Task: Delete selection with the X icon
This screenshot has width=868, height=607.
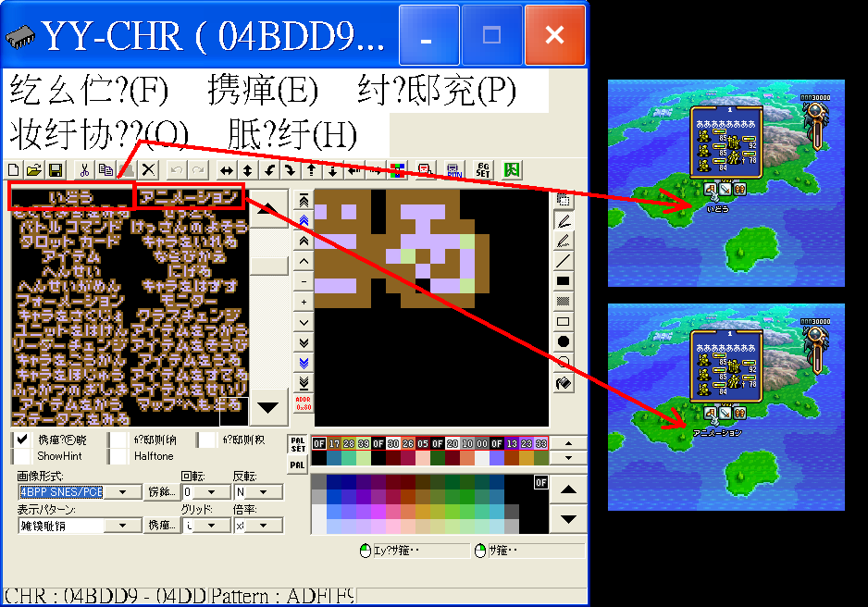Action: click(148, 170)
